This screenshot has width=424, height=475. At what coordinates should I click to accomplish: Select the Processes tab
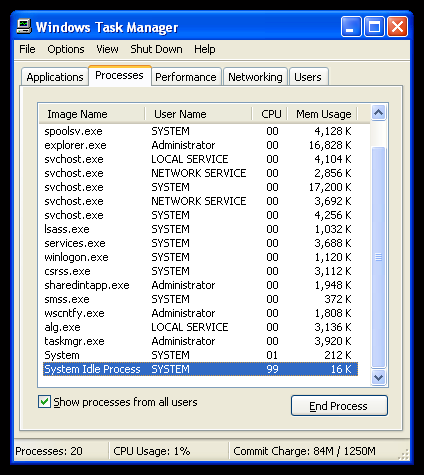[x=119, y=76]
